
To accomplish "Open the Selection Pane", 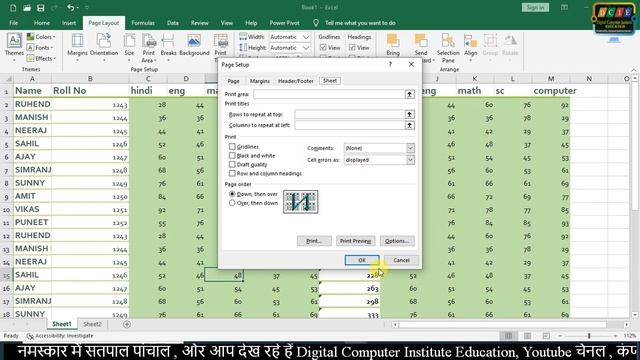I will [448, 47].
